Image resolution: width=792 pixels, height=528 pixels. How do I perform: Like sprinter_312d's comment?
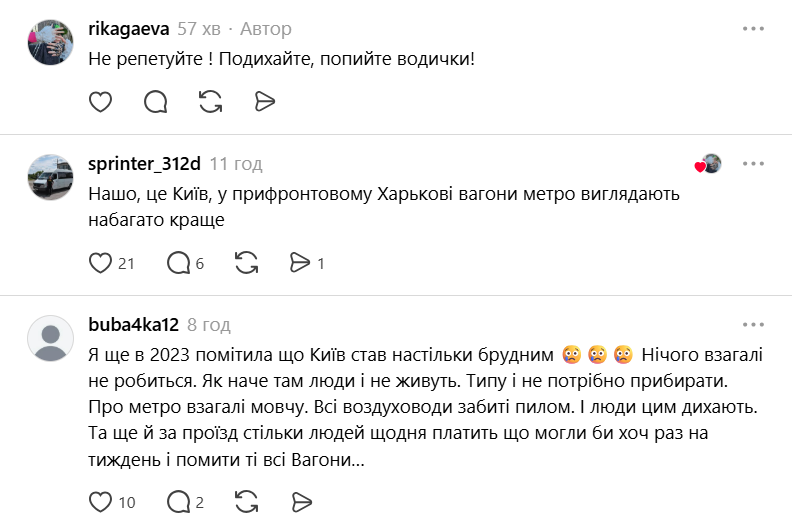(100, 263)
